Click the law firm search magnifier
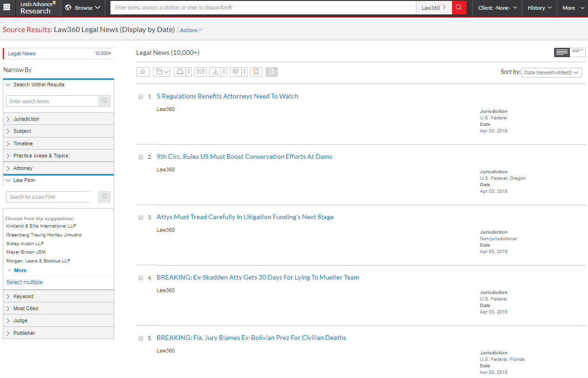 pos(104,197)
